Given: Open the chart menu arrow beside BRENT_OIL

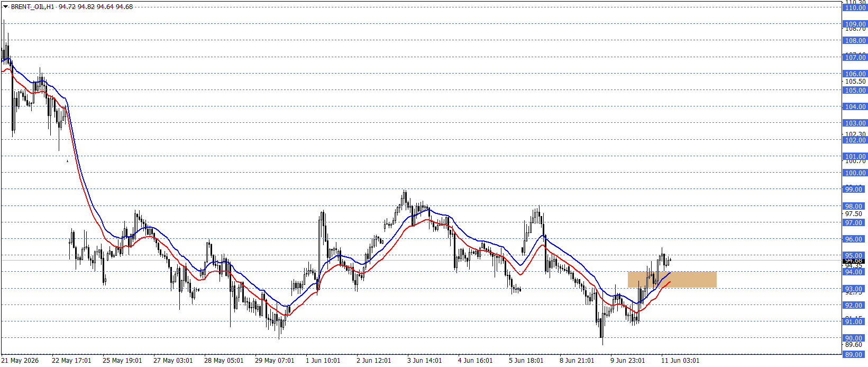Looking at the screenshot, I should [x=5, y=7].
